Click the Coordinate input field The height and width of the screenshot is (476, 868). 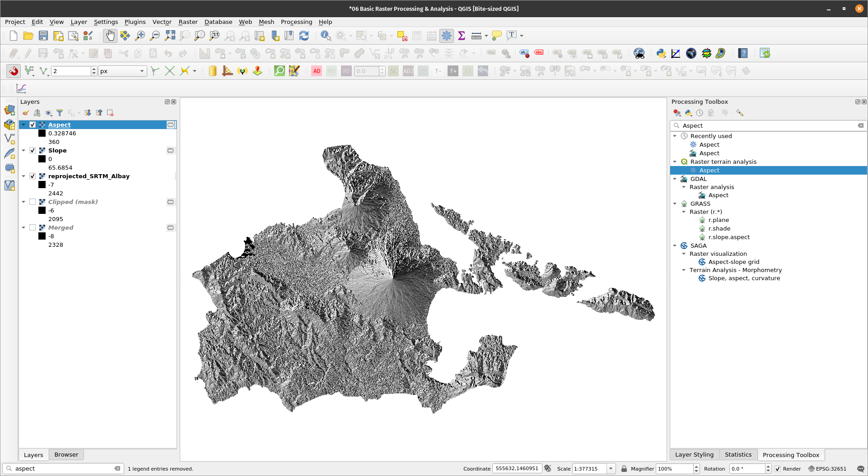pos(517,469)
